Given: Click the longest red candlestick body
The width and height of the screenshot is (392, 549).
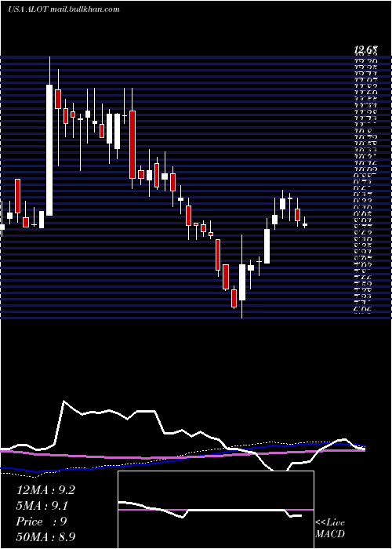Looking at the screenshot, I should point(132,144).
